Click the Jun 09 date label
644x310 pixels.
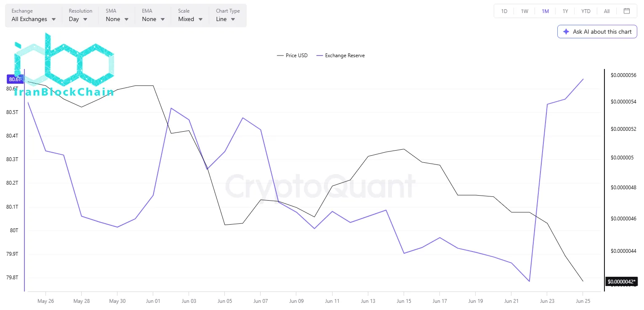click(296, 301)
